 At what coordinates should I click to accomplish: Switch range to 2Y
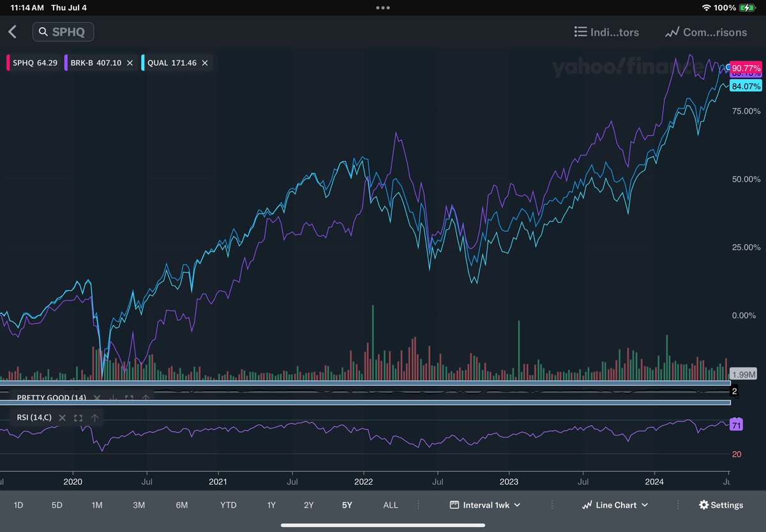point(309,505)
